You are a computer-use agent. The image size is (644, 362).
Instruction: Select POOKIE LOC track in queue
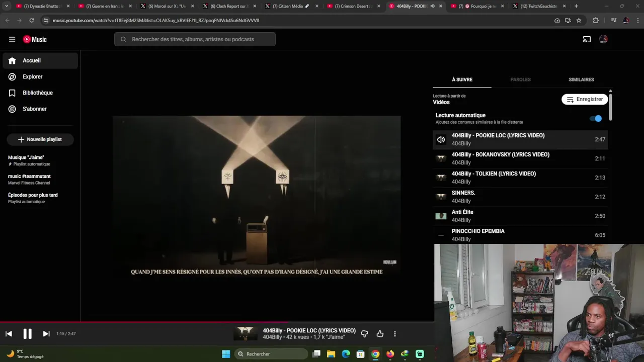point(520,139)
